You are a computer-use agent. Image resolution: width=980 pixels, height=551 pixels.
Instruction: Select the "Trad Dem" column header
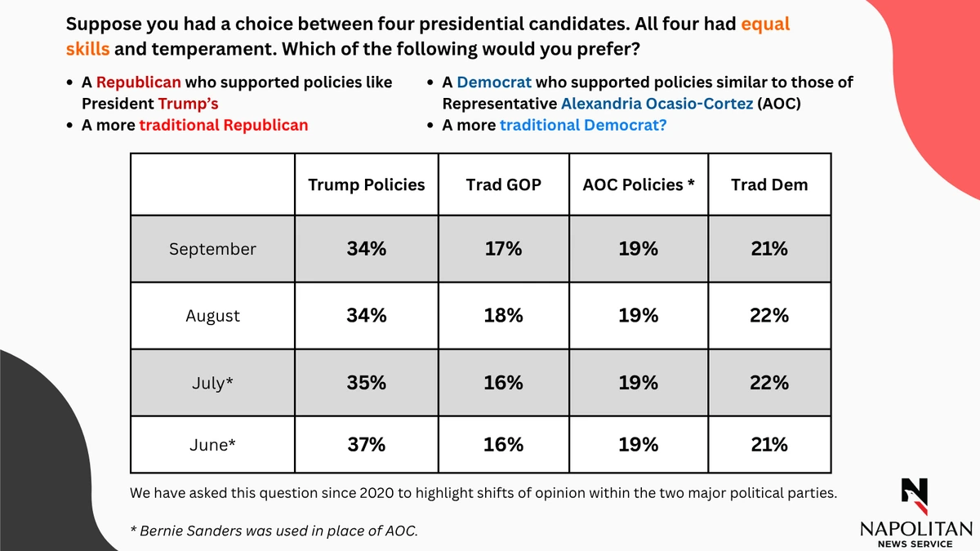coord(769,184)
